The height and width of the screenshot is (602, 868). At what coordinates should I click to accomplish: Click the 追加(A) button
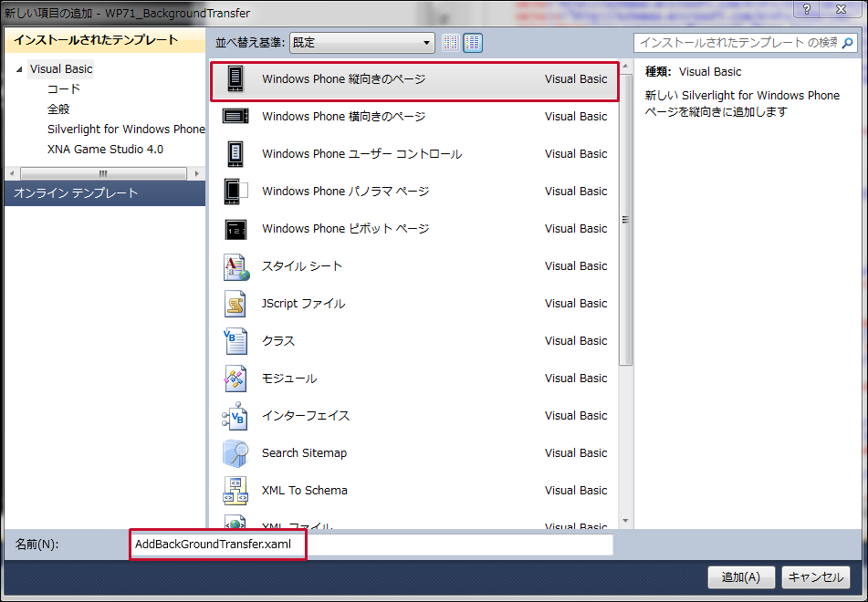(x=741, y=577)
